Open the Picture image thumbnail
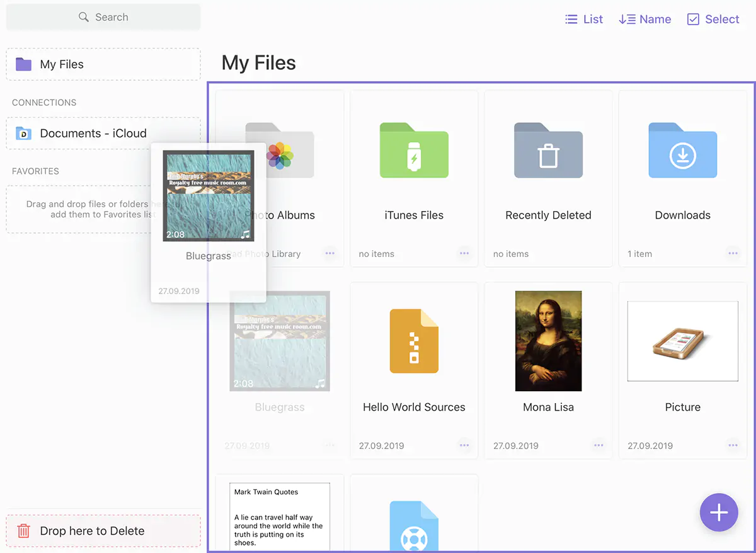The width and height of the screenshot is (756, 553). tap(682, 341)
